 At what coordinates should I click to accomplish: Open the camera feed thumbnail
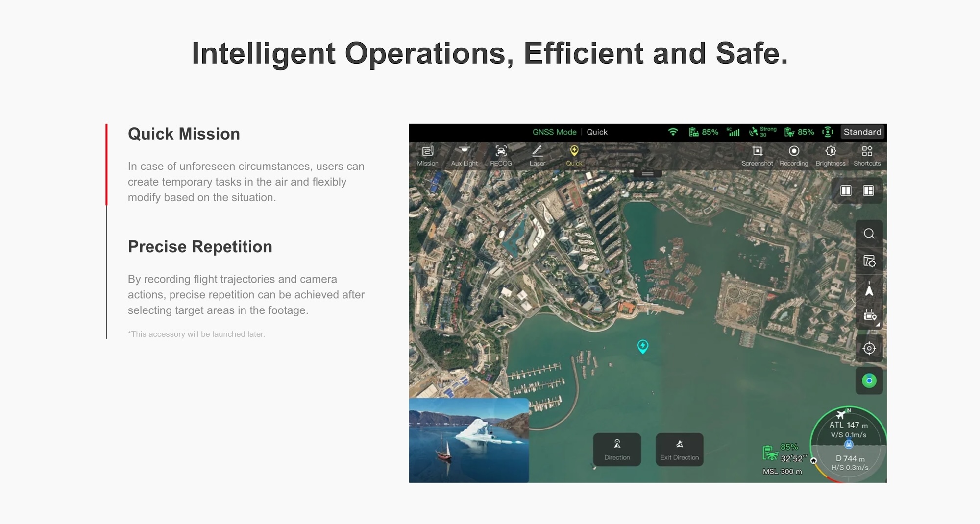pyautogui.click(x=469, y=440)
